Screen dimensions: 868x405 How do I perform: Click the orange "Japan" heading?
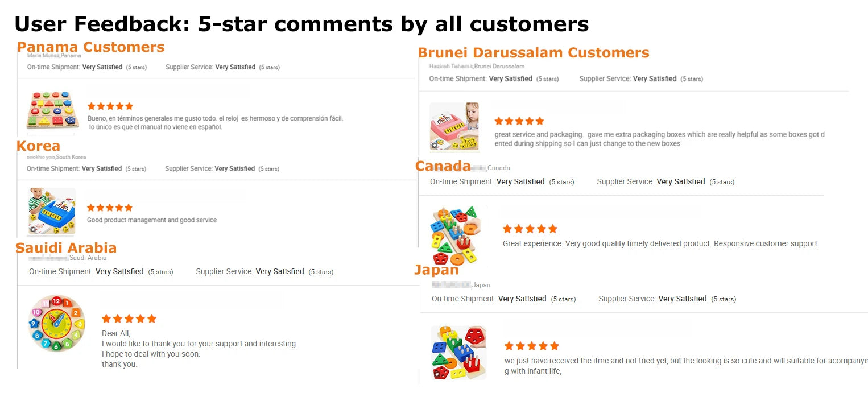(436, 270)
